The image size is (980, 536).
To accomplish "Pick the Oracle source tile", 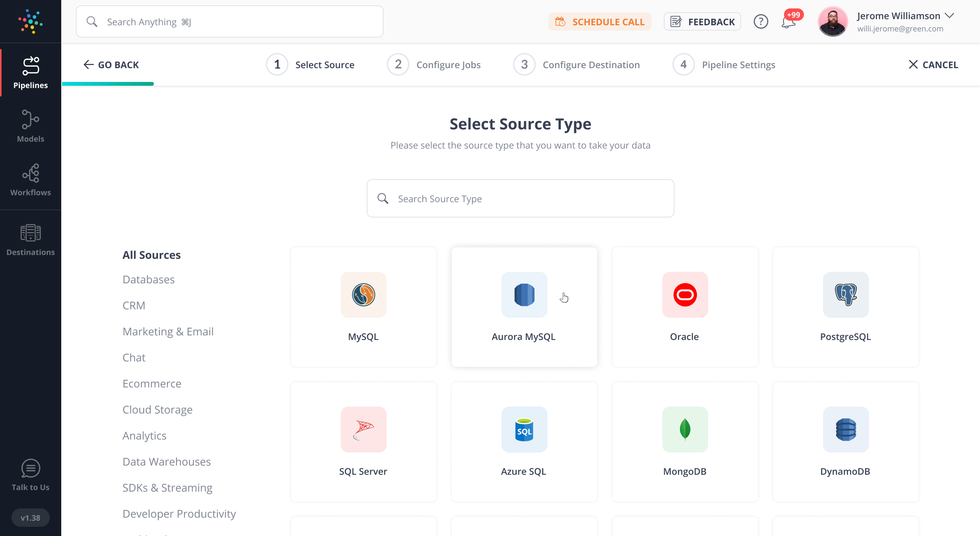I will click(x=685, y=307).
